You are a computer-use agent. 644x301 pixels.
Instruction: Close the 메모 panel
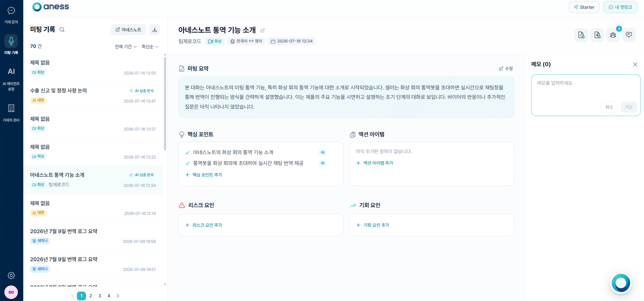(x=635, y=64)
